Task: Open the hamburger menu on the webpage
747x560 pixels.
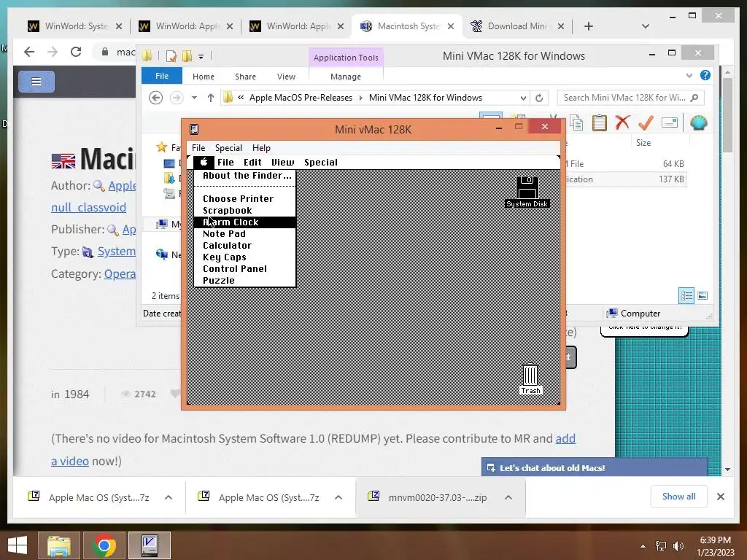Action: pos(36,82)
